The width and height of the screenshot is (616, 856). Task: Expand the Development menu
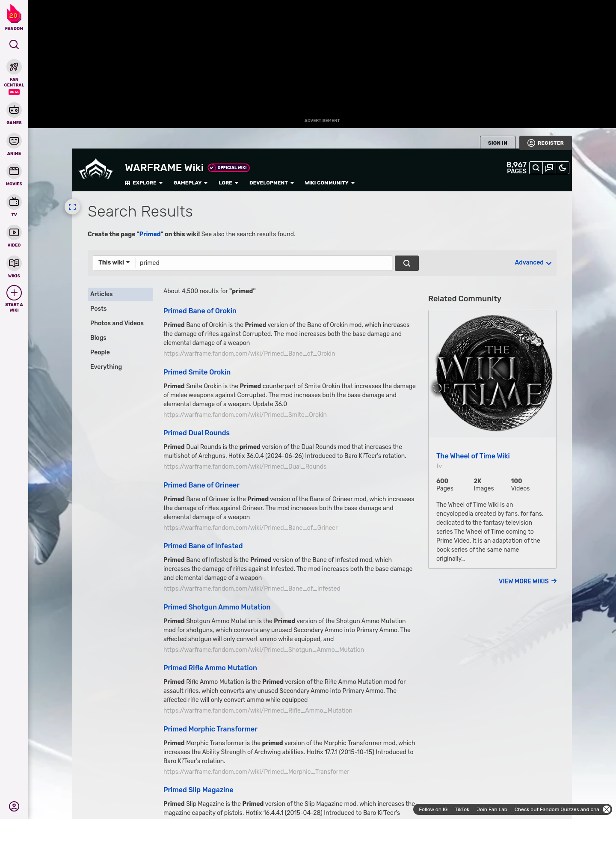pos(272,183)
